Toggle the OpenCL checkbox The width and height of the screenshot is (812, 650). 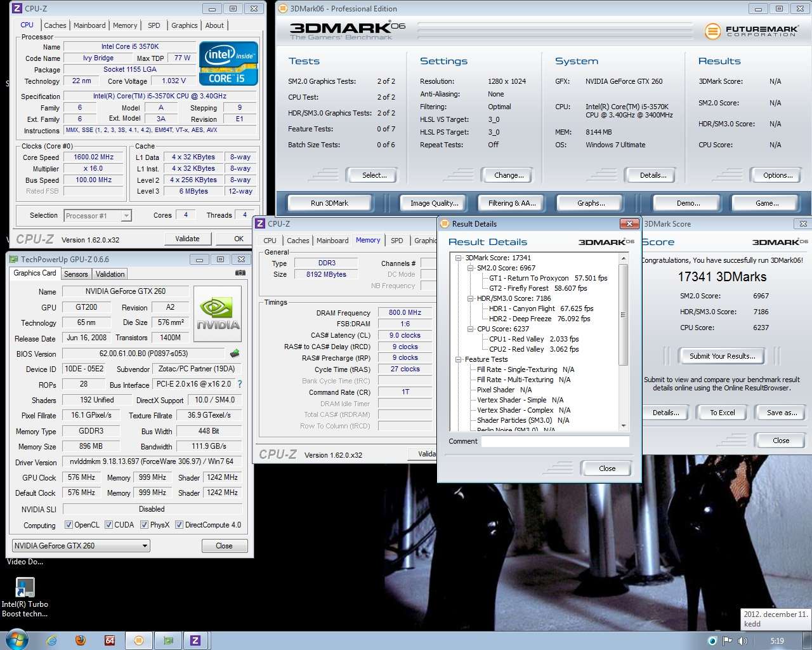click(69, 525)
